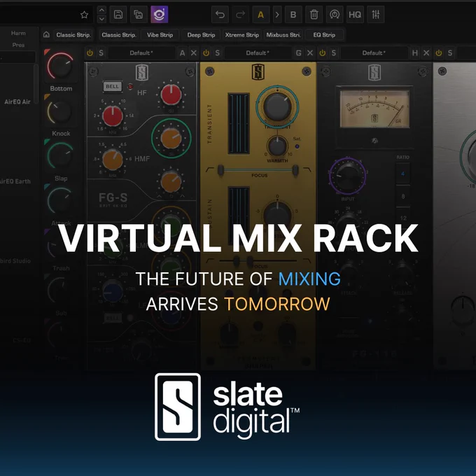The image size is (476, 476).
Task: Set compressor ratio to 4
Action: 402,174
